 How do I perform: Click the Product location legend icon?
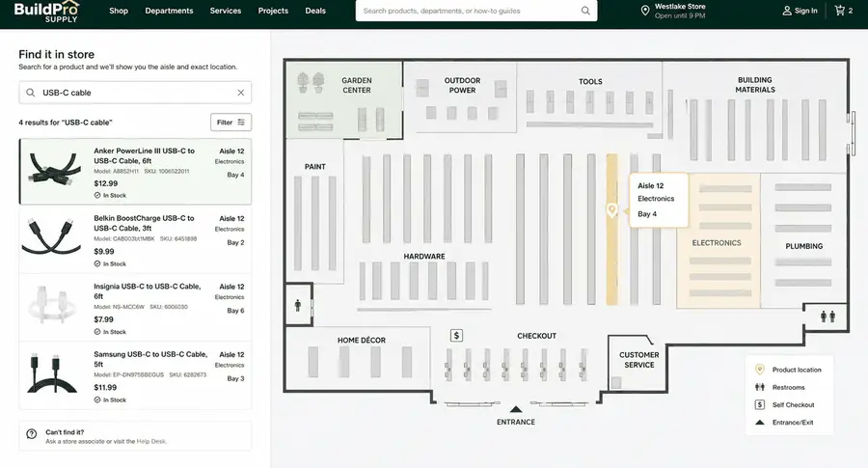760,370
